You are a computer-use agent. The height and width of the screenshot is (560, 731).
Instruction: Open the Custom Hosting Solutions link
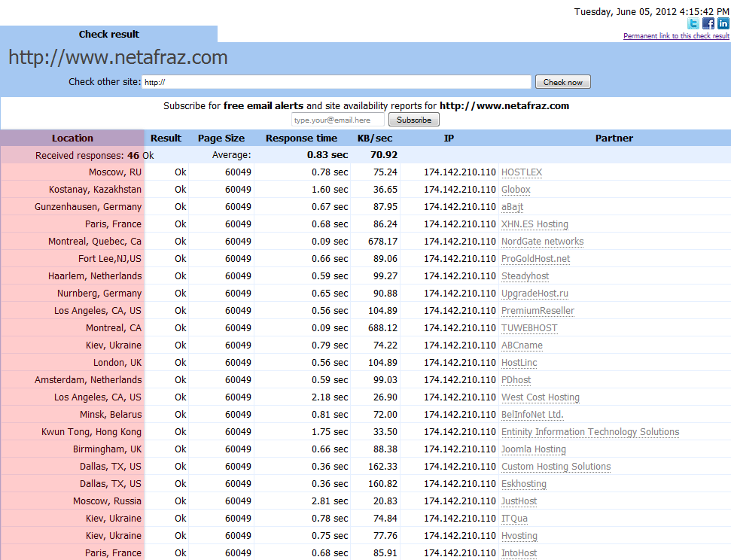(x=556, y=466)
